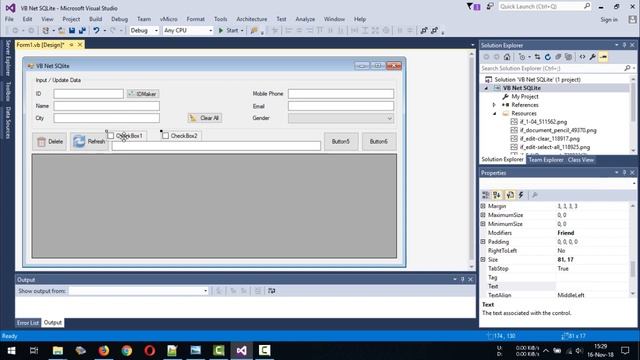Pin the Form1.vb [Design] tab

(x=71, y=45)
